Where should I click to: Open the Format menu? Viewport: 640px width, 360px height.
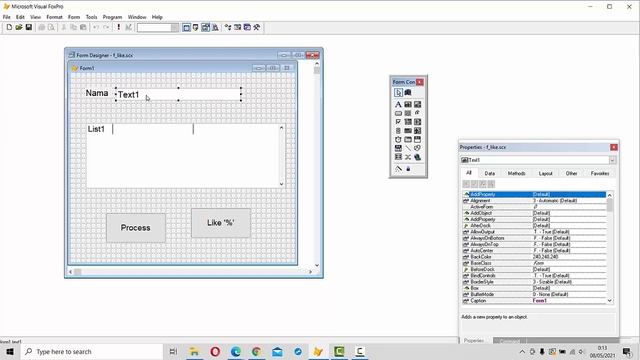coord(54,17)
